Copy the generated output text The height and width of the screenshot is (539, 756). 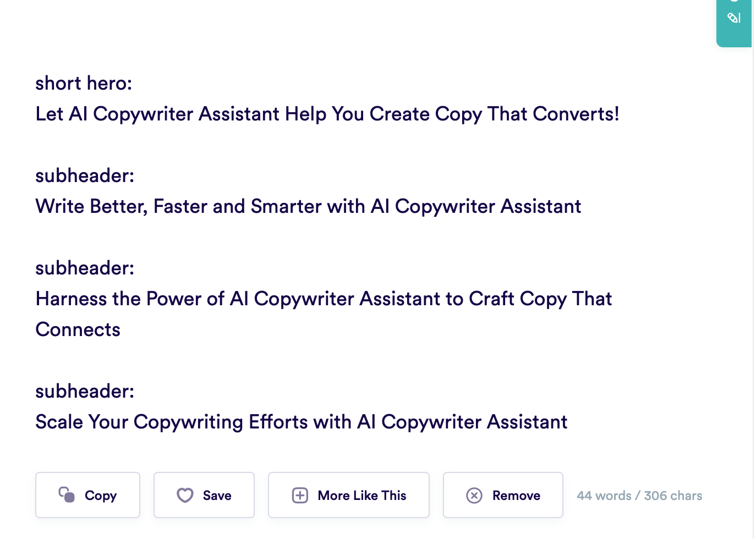(x=87, y=495)
